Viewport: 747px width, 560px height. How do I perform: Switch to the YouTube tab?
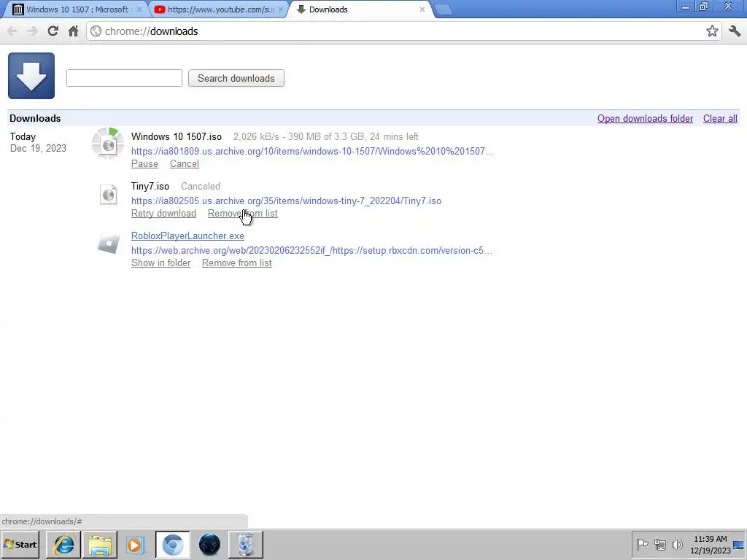point(220,9)
